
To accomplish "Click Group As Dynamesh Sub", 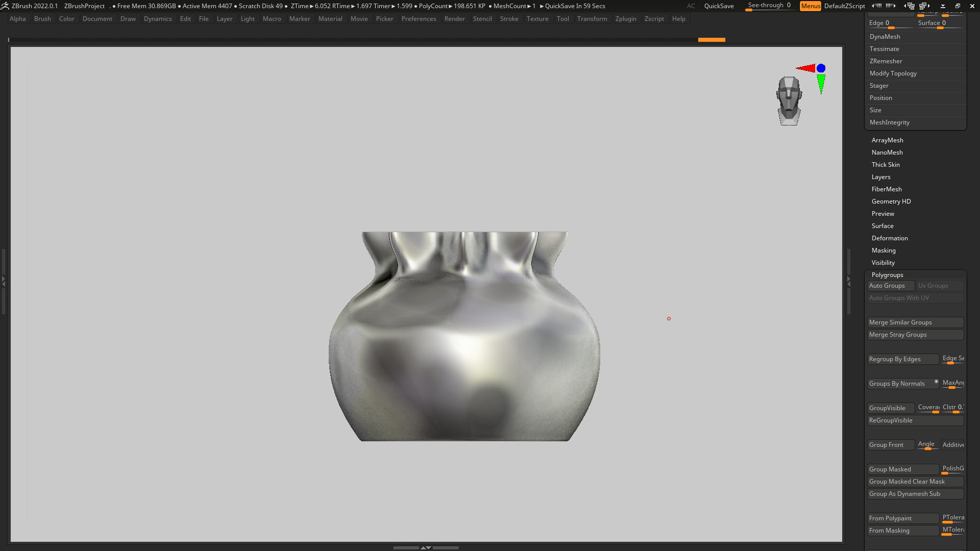I will pos(915,494).
